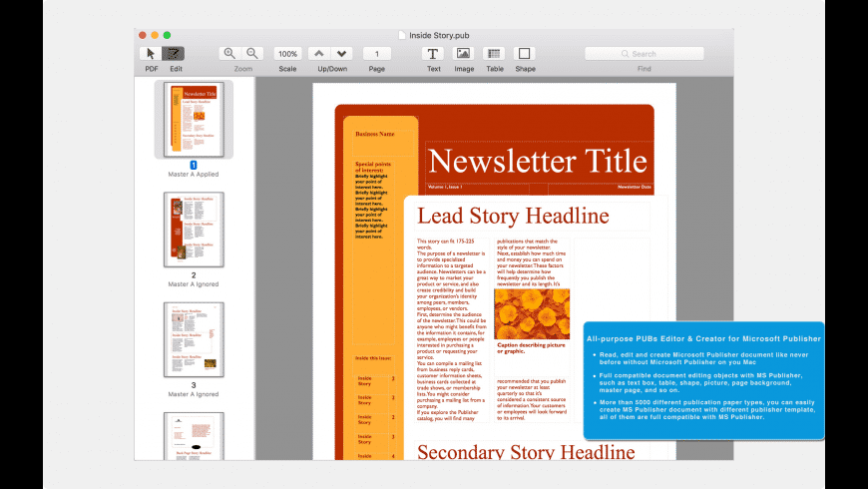Click the Newsletter Title text
This screenshot has width=868, height=489.
pos(538,161)
